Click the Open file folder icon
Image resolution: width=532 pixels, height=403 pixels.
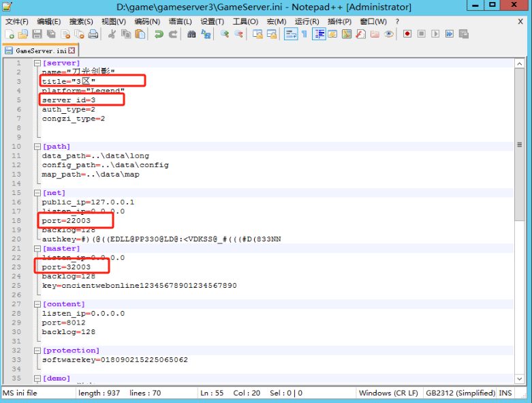point(23,34)
